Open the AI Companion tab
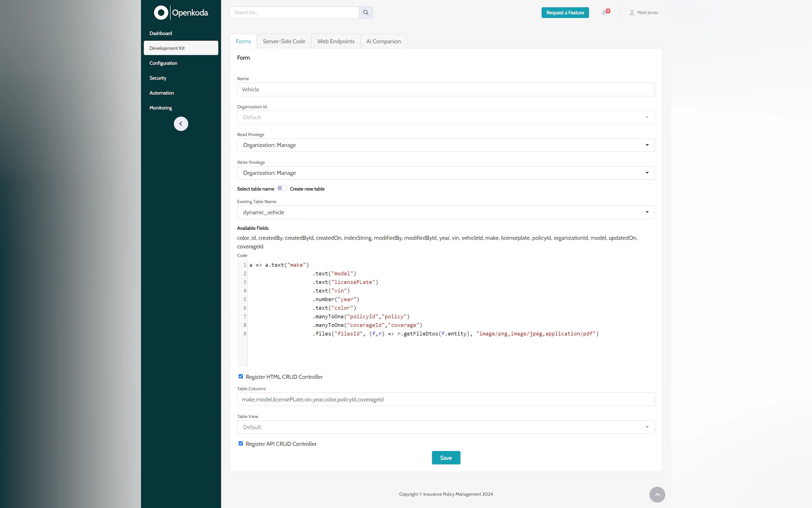812x508 pixels. click(383, 41)
